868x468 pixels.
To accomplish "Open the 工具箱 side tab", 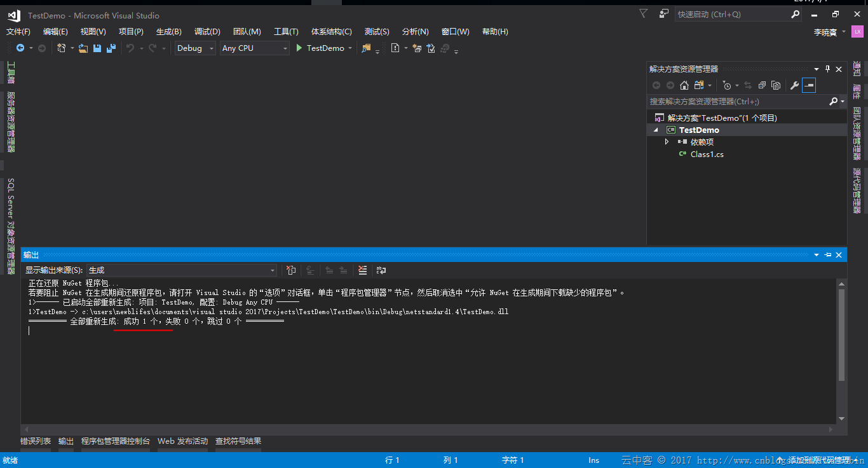I will pyautogui.click(x=10, y=72).
